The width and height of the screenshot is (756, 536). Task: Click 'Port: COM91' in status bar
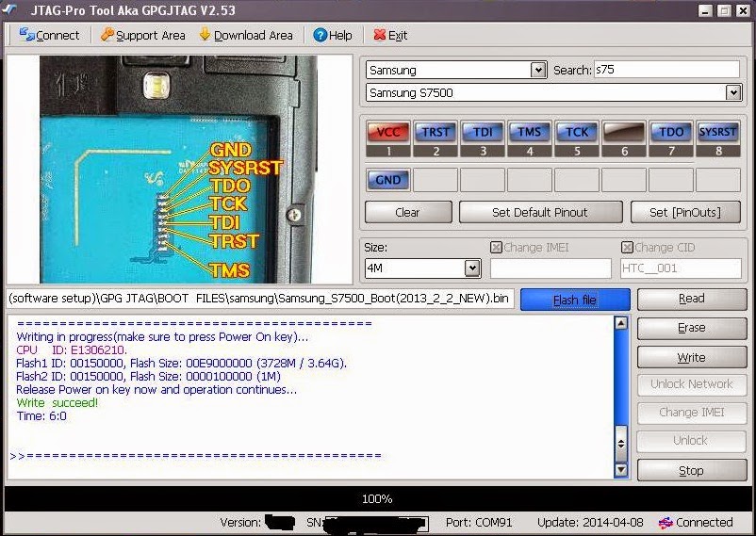479,523
